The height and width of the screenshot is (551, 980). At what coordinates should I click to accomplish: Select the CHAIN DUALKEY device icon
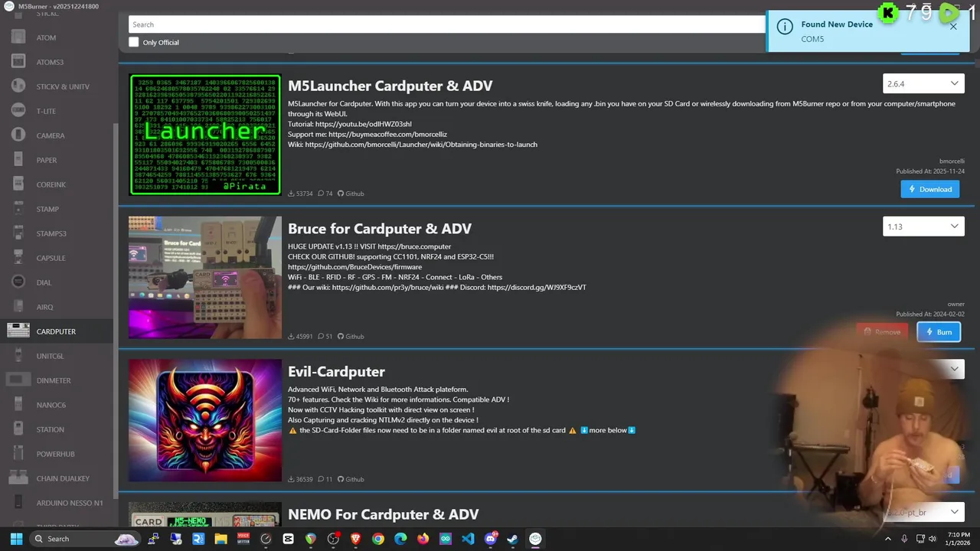click(x=18, y=478)
